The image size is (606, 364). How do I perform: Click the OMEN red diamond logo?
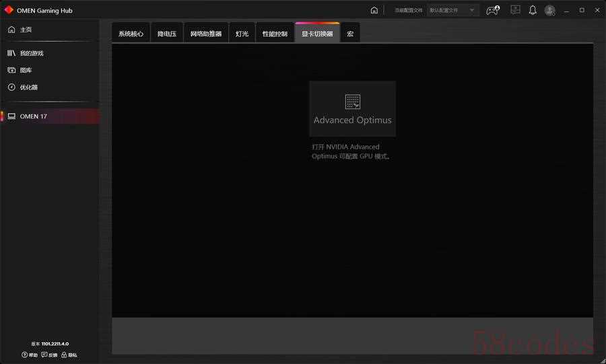[x=9, y=10]
